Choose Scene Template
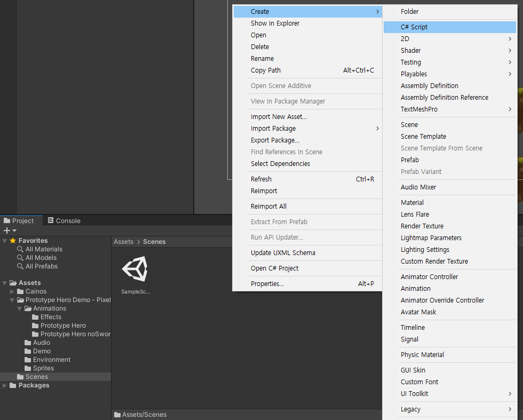The width and height of the screenshot is (523, 420). pos(449,137)
